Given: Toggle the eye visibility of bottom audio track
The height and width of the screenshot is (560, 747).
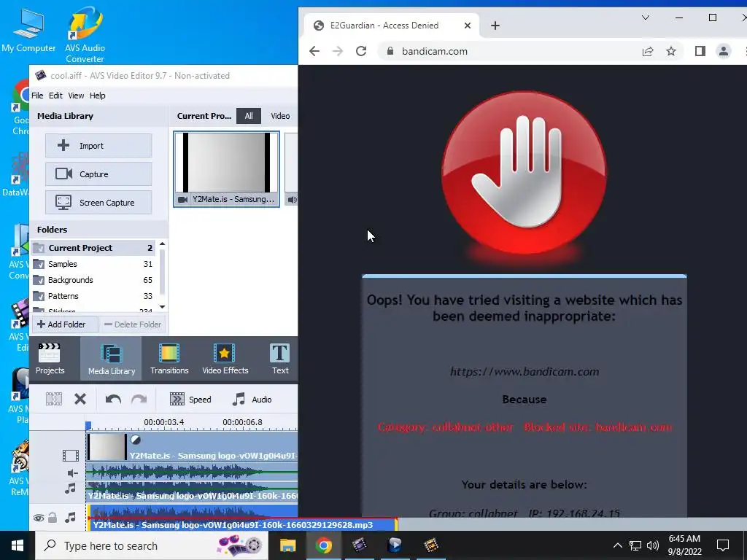Looking at the screenshot, I should click(x=39, y=518).
